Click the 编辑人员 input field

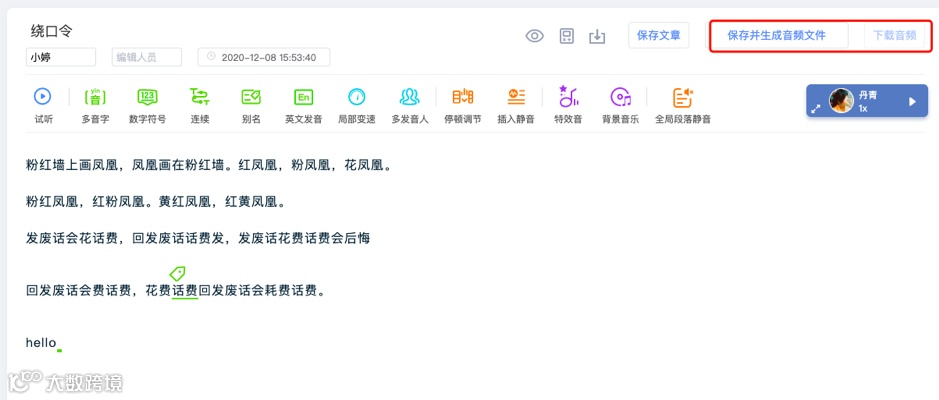pos(147,57)
